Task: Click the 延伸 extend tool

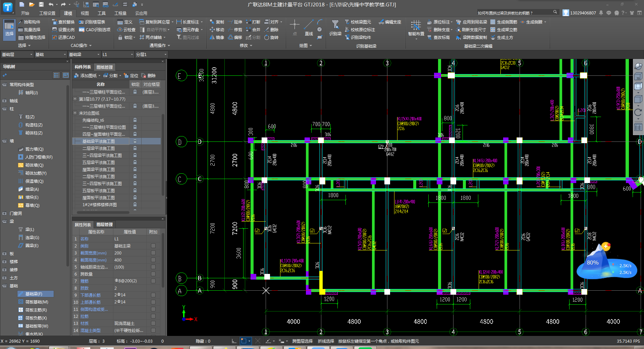Action: click(235, 22)
